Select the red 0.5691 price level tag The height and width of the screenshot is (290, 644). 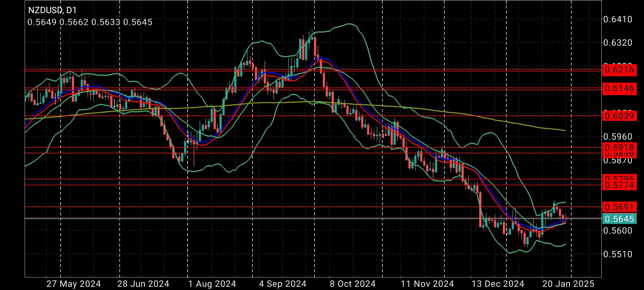(x=619, y=207)
